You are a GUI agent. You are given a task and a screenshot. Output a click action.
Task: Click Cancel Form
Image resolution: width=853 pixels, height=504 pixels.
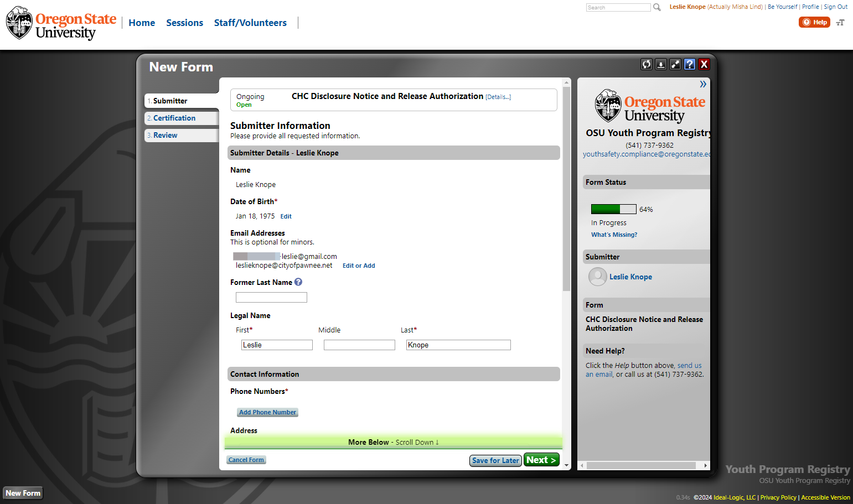coord(246,460)
